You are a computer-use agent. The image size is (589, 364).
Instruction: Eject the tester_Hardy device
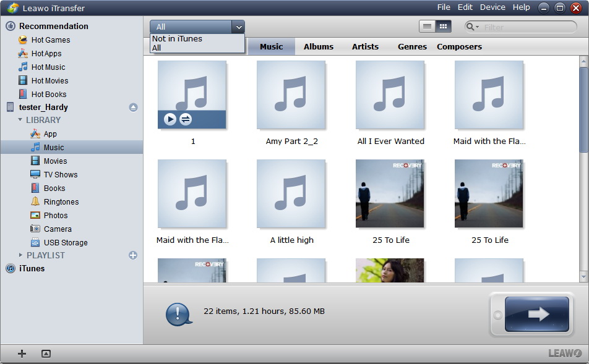(133, 108)
